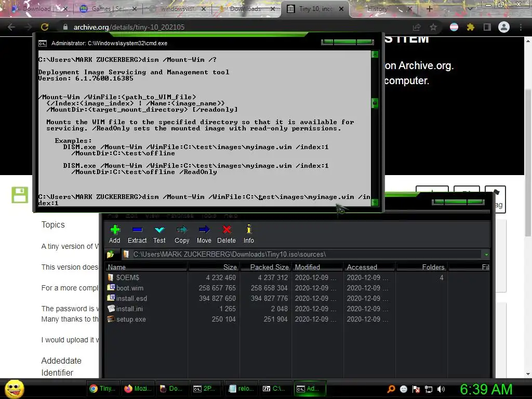
Task: Select the setup.exe file name
Action: tap(131, 320)
